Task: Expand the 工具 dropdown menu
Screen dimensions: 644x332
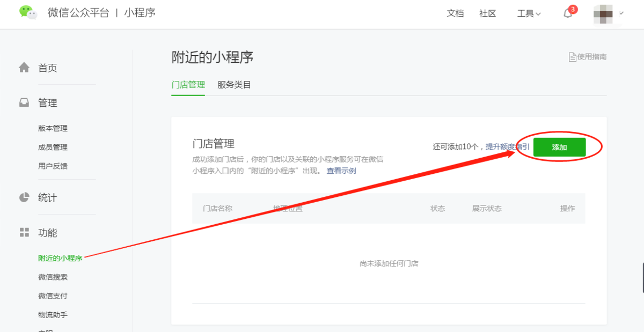Action: (529, 14)
